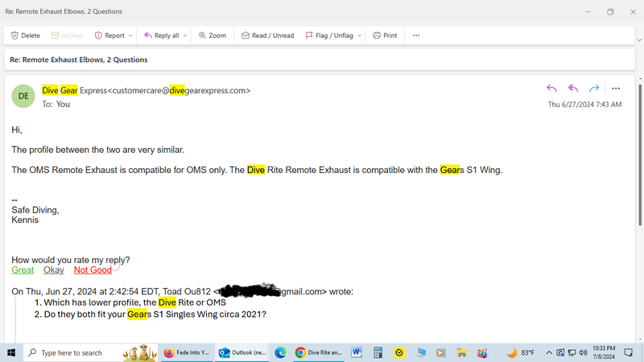
Task: Click sender address customercare@divegearexpress.com
Action: 179,90
